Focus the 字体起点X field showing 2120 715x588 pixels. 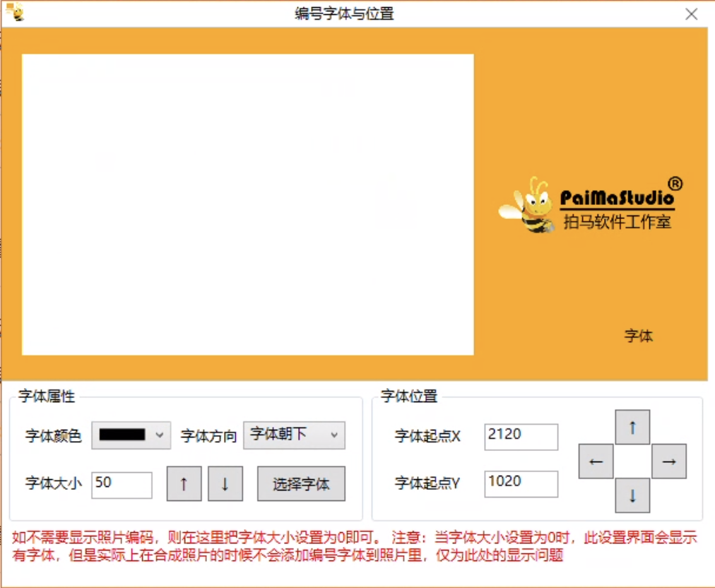(521, 436)
